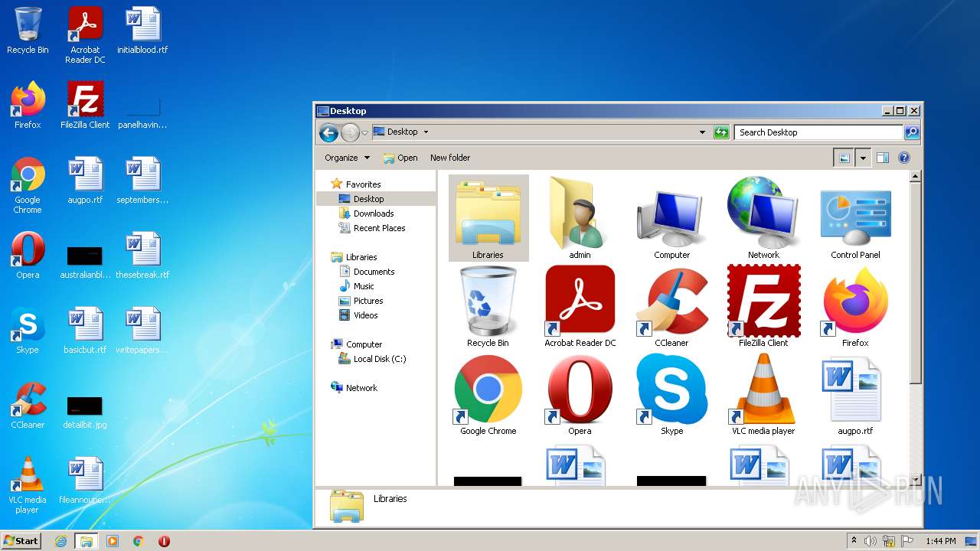Screen dimensions: 980x551
Task: Select Recycle Bin in the Explorer window
Action: pyautogui.click(x=488, y=306)
